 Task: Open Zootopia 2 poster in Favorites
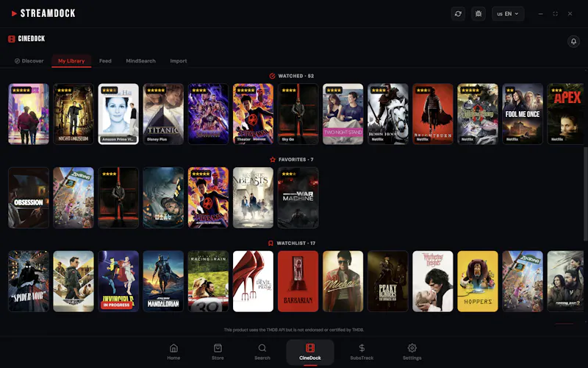(x=73, y=197)
